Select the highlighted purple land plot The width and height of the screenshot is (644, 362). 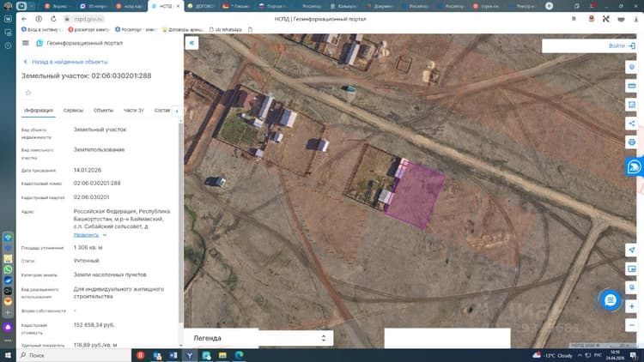coord(416,195)
